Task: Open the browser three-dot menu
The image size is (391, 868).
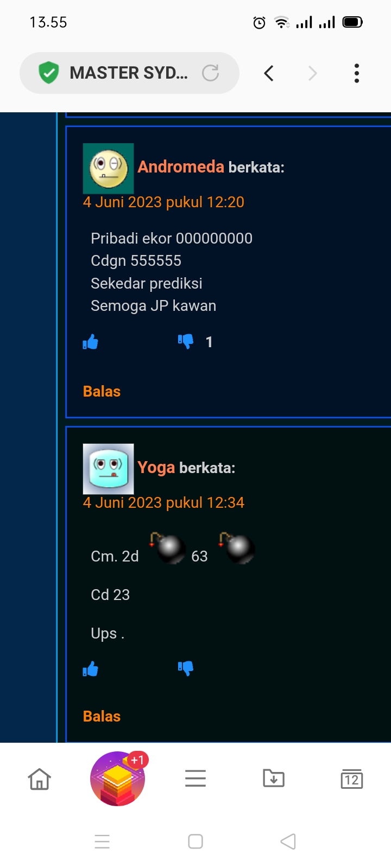Action: [357, 73]
